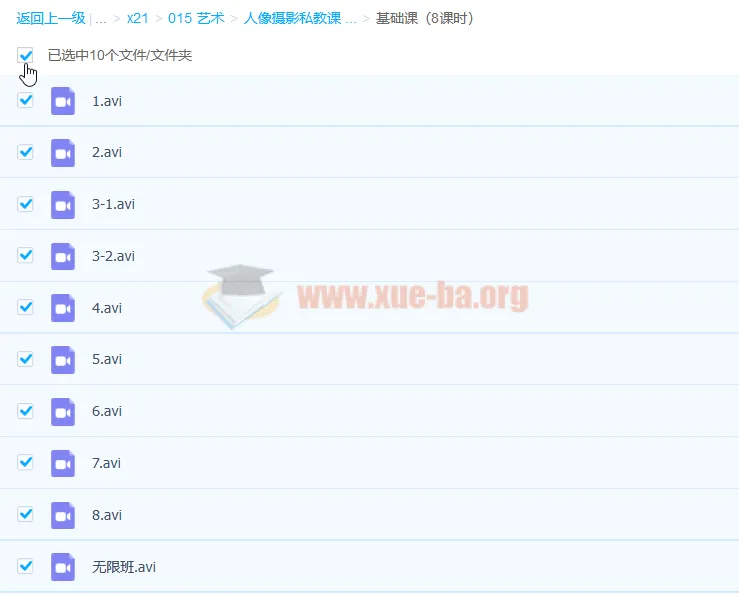This screenshot has height=595, width=739.
Task: Uncheck the checkbox for 4.avi
Action: pyautogui.click(x=26, y=308)
